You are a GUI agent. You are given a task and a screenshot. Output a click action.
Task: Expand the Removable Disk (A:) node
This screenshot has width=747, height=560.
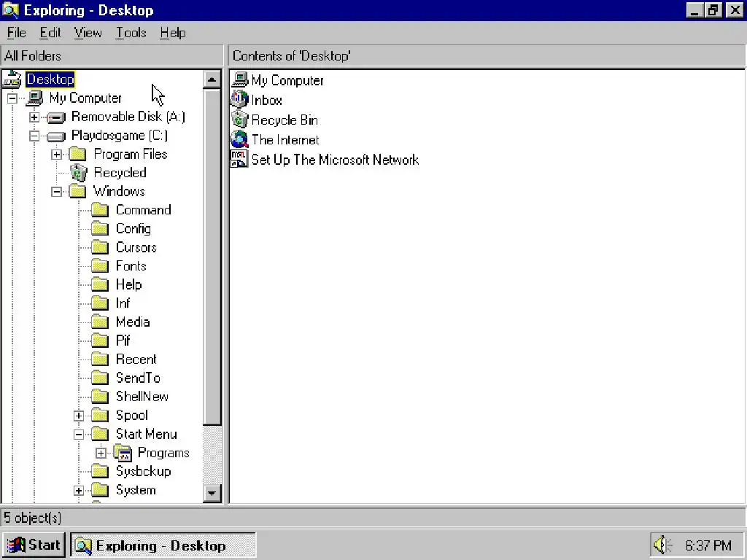pyautogui.click(x=34, y=117)
